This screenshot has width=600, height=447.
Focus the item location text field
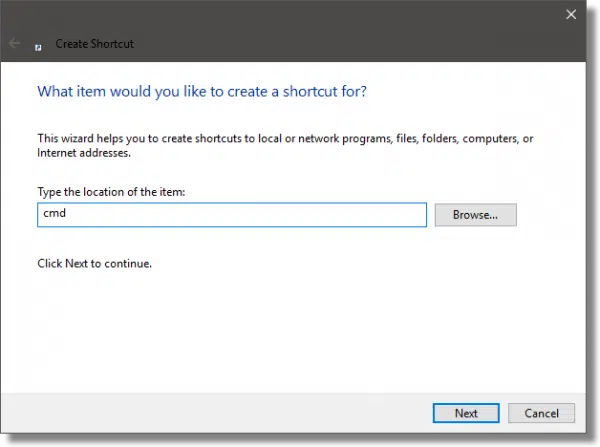pyautogui.click(x=232, y=215)
